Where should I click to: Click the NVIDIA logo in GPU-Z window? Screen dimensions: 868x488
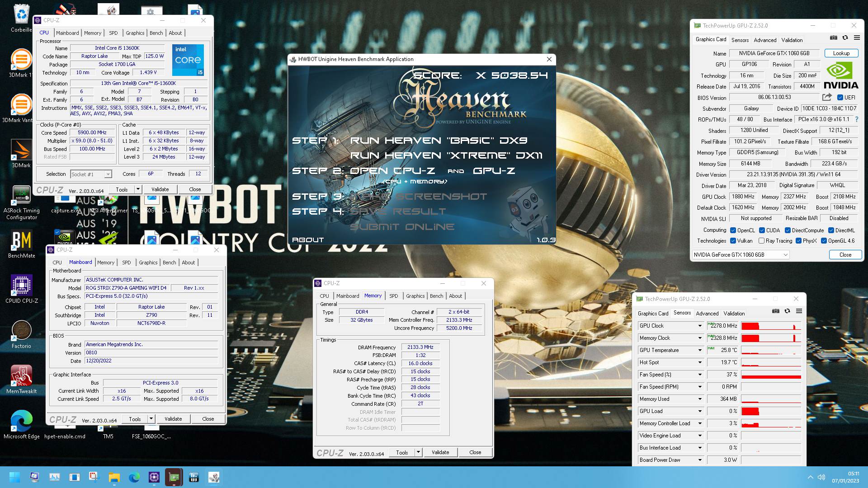point(840,75)
